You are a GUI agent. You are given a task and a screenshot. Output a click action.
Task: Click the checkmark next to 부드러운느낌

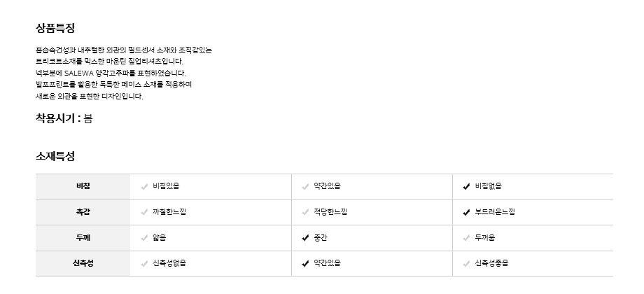(x=466, y=212)
